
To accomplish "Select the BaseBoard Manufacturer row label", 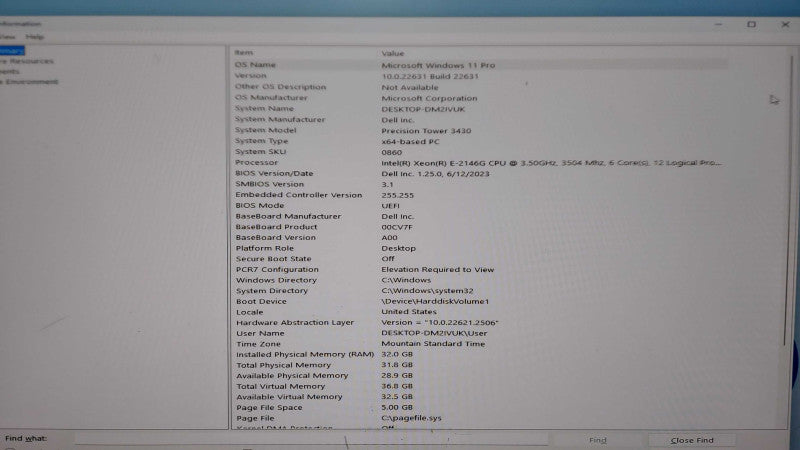I will pyautogui.click(x=288, y=216).
